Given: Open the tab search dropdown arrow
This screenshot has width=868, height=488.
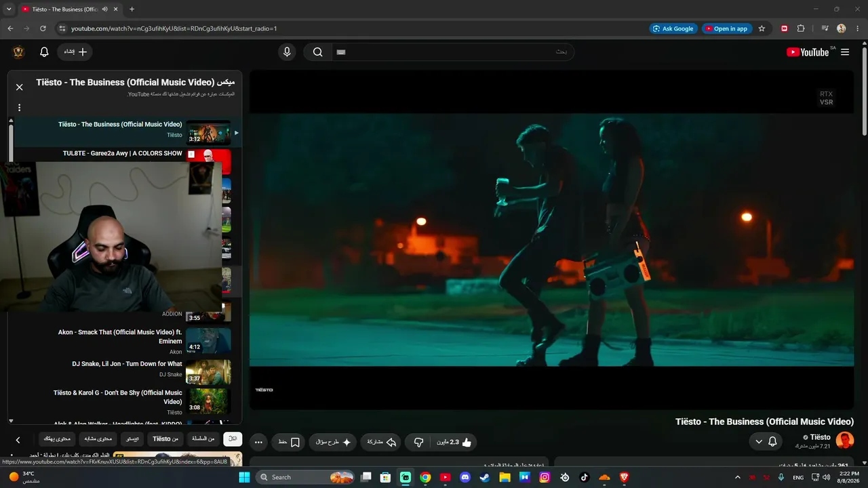Looking at the screenshot, I should (9, 9).
